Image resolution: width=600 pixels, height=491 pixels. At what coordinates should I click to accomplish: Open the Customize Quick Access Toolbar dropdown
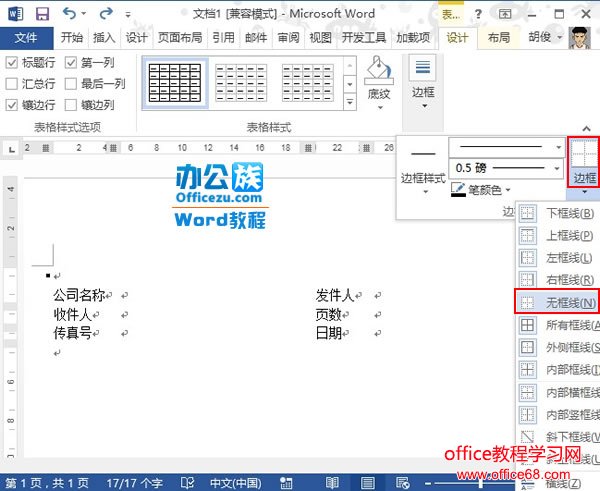point(128,15)
